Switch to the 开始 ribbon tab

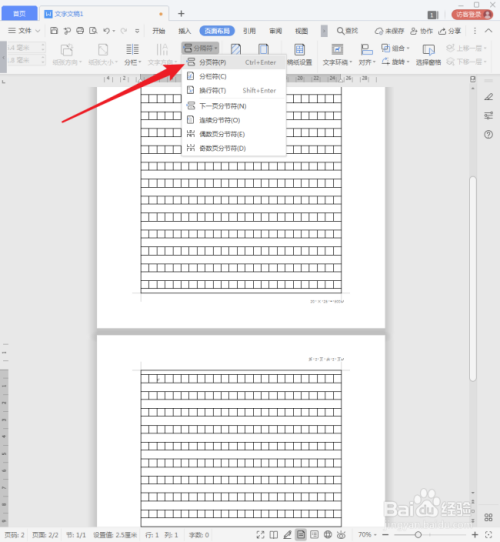(x=159, y=31)
